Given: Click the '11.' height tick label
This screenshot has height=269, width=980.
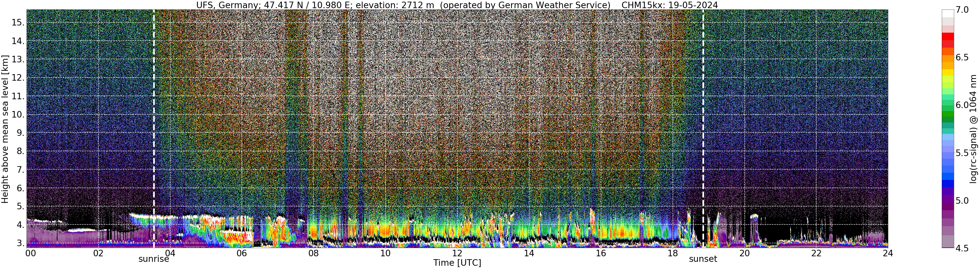Looking at the screenshot, I should 18,96.
